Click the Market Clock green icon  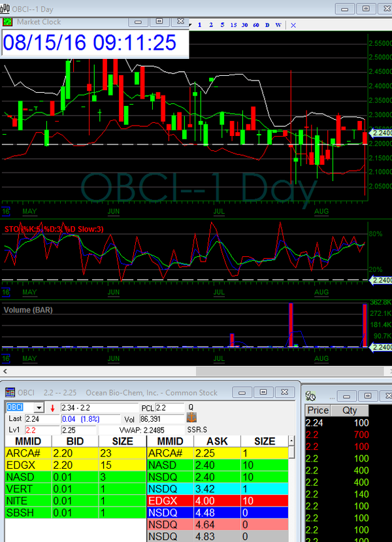[8, 22]
